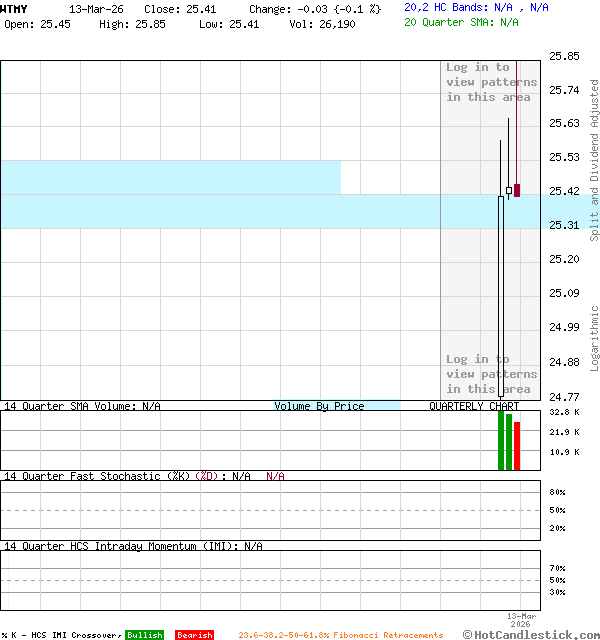The width and height of the screenshot is (600, 640).
Task: Click the QUARTERLY CHART label
Action: pyautogui.click(x=474, y=406)
